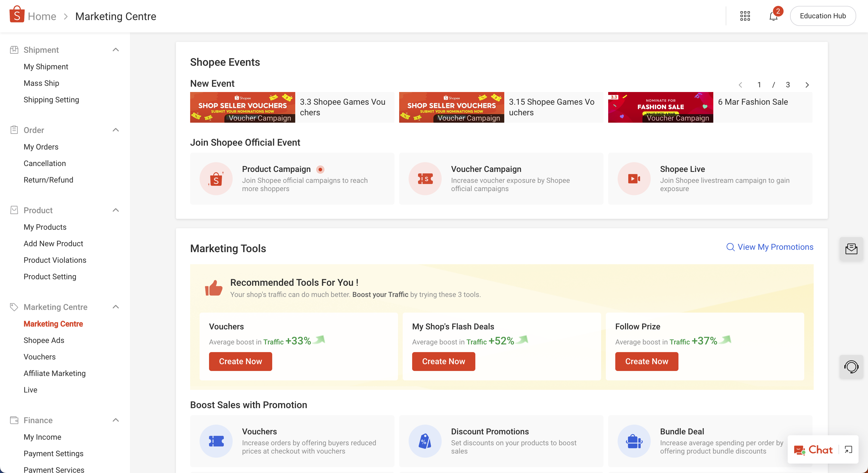The image size is (868, 473).
Task: Click the Shopee Live video icon
Action: pos(634,179)
